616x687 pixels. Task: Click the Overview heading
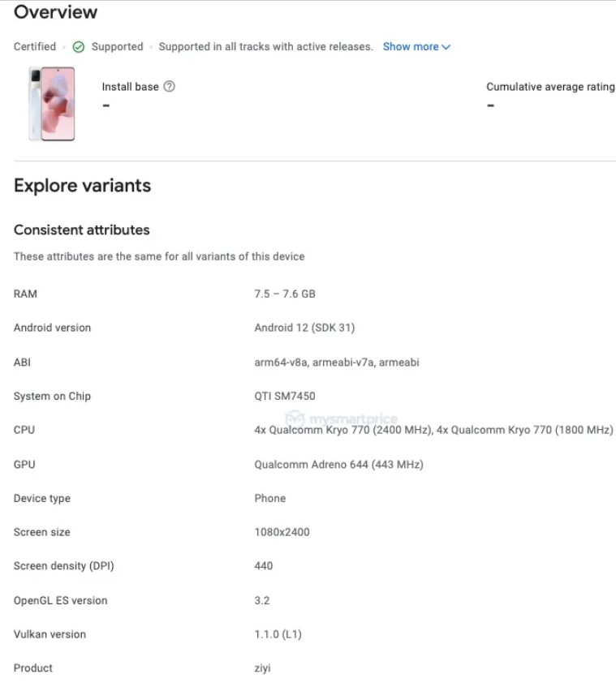pos(55,12)
